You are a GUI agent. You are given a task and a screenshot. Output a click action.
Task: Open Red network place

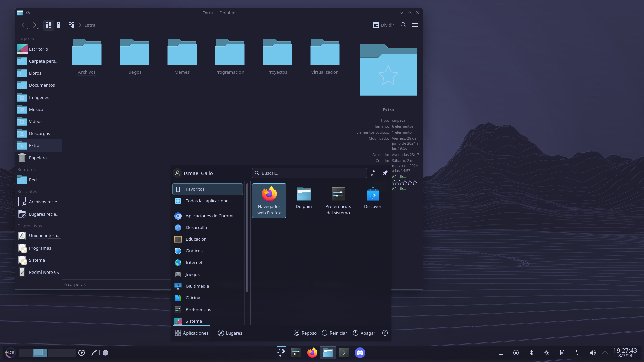point(39,180)
